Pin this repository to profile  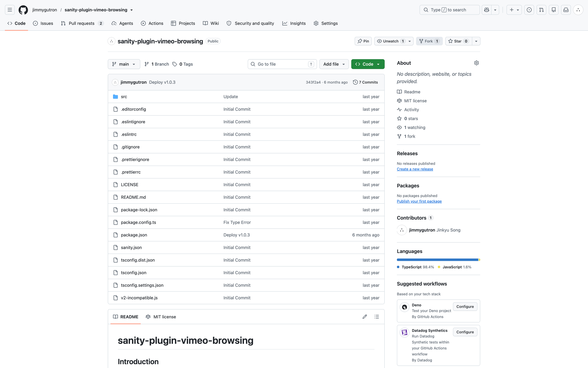pos(363,41)
